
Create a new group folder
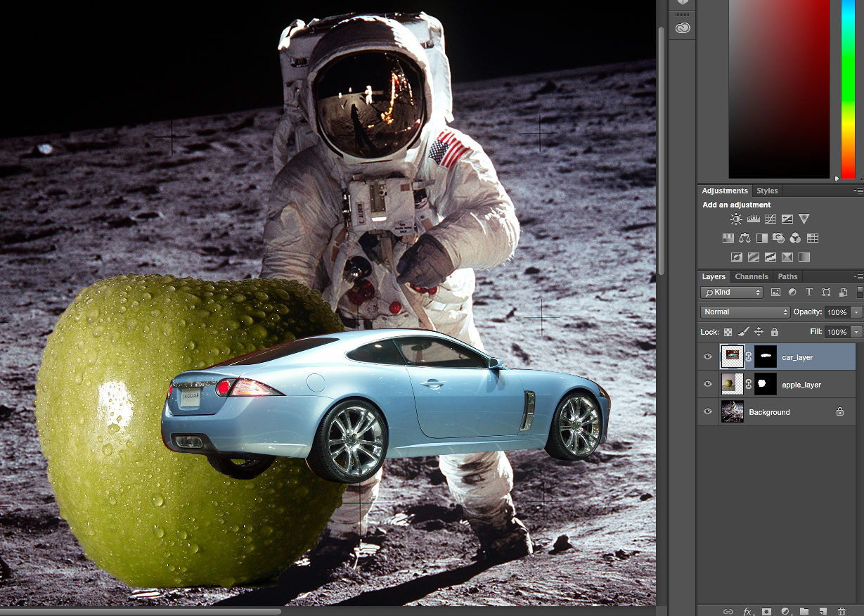[804, 612]
